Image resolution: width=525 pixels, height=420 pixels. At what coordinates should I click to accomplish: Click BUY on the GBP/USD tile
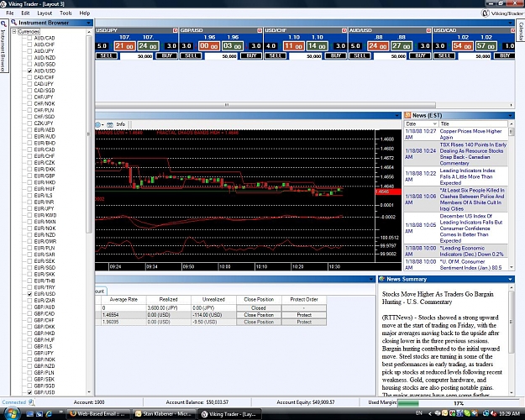[251, 55]
